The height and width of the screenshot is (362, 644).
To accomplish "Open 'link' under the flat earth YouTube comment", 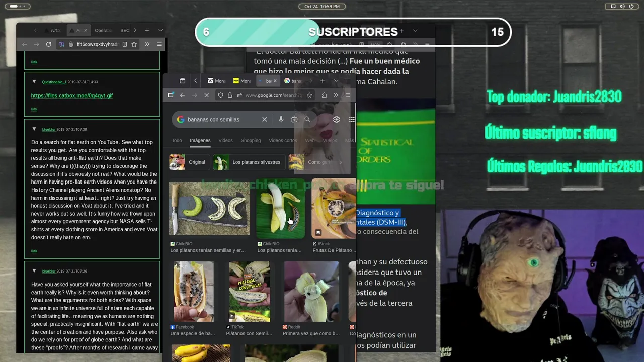I will coord(34,251).
